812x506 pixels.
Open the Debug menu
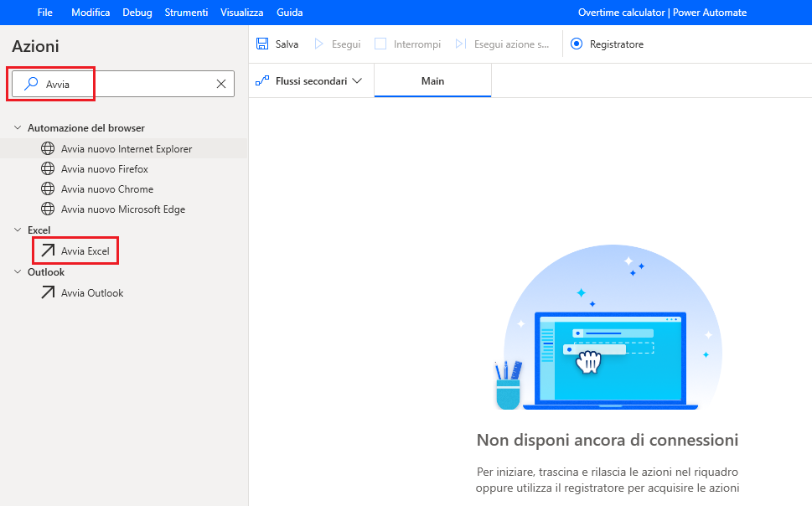pyautogui.click(x=137, y=12)
